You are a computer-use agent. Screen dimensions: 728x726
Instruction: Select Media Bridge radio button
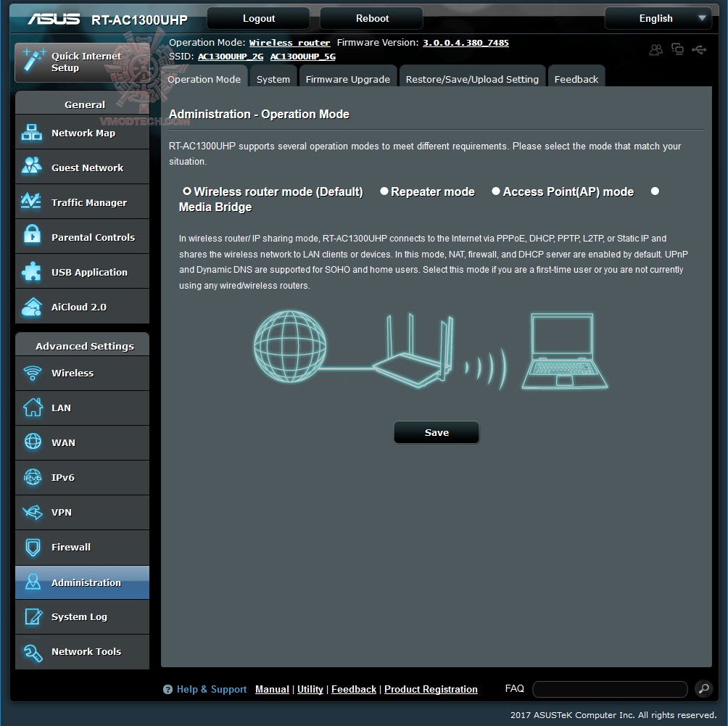655,191
